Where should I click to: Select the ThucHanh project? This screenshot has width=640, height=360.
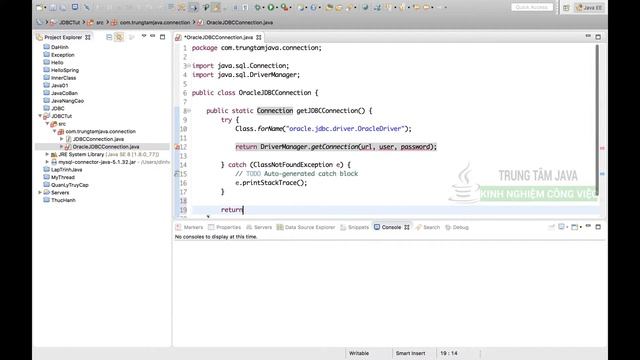63,200
